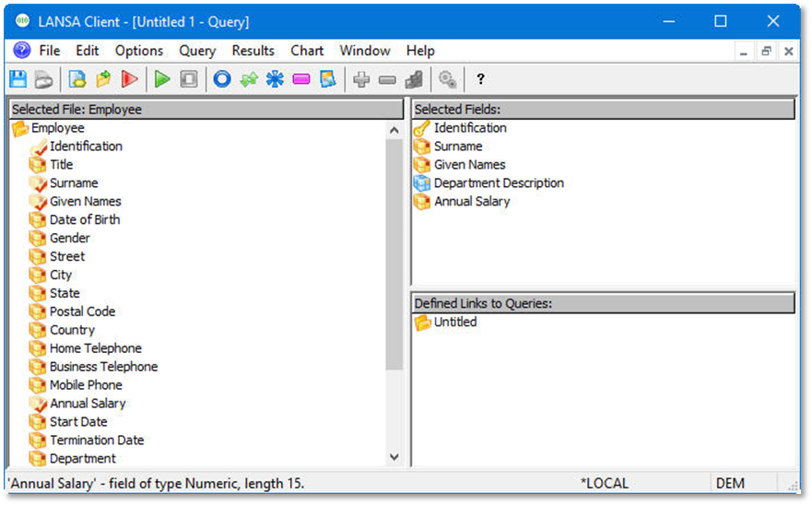Screen dimensions: 812x505
Task: Select Department at the tree bottom
Action: (83, 458)
